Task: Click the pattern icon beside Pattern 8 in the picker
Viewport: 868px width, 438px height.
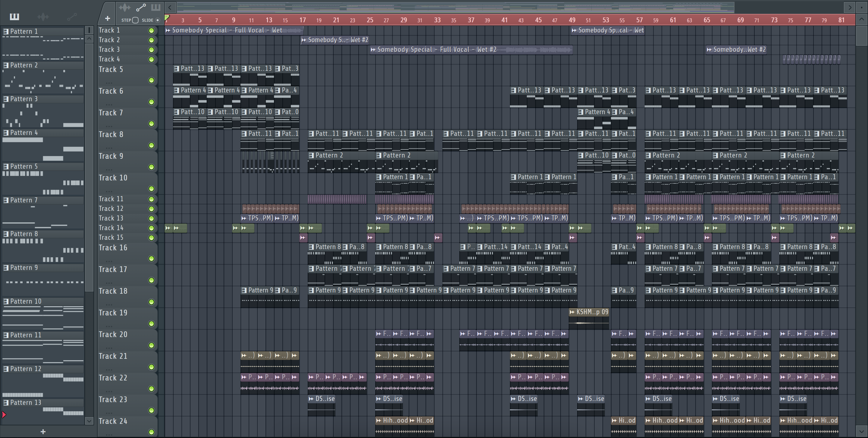Action: [6, 234]
